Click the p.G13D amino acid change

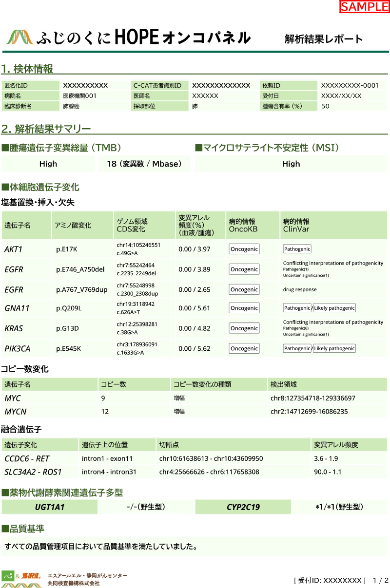coord(67,328)
